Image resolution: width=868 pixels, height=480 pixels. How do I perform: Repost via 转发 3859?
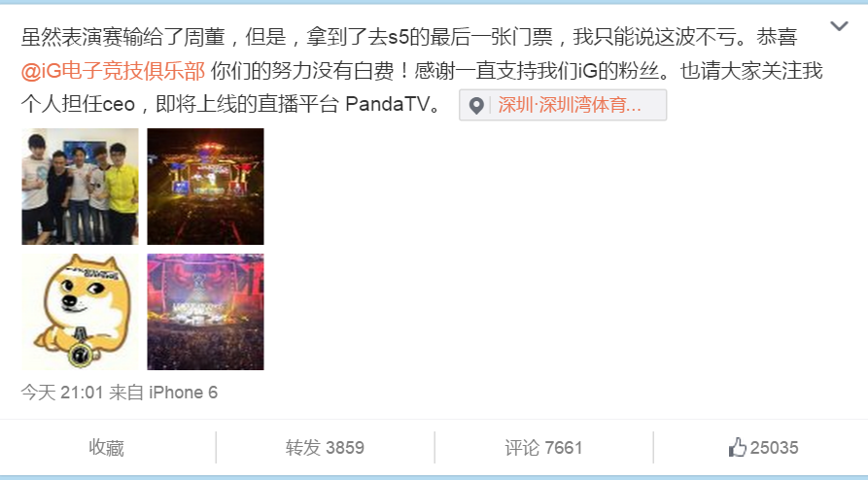click(325, 447)
